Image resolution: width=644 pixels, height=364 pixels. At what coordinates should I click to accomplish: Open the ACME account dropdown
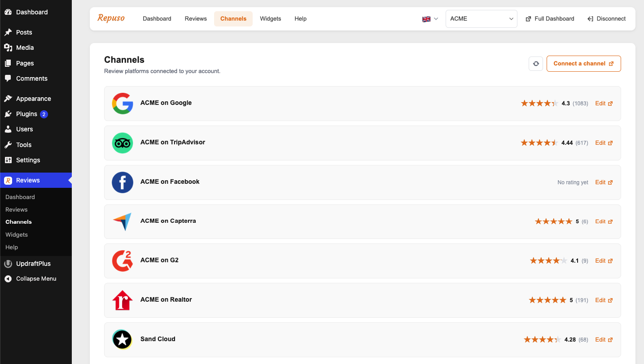482,19
